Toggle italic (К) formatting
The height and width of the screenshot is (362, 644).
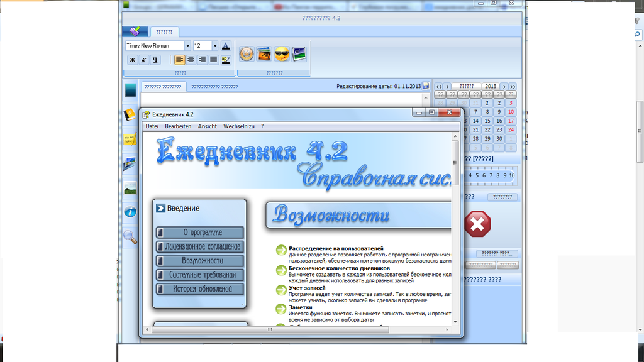coord(143,60)
